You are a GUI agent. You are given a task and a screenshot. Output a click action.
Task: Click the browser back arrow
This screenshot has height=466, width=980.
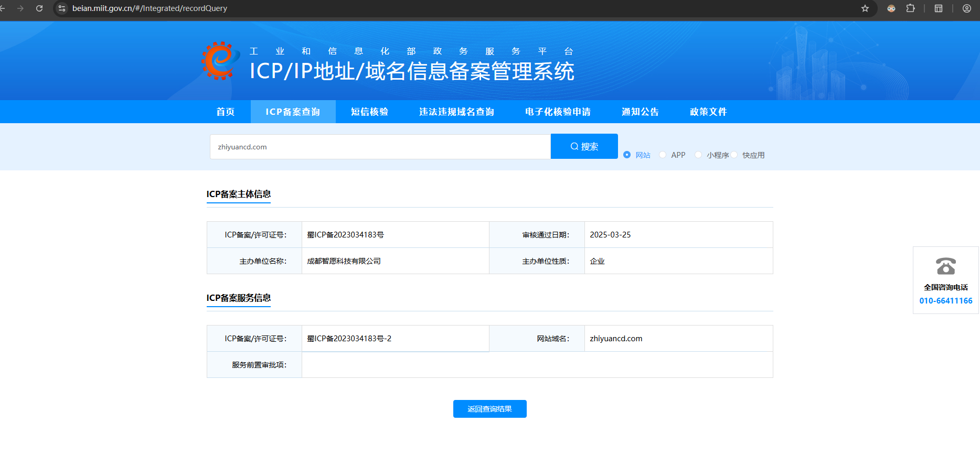[3, 8]
